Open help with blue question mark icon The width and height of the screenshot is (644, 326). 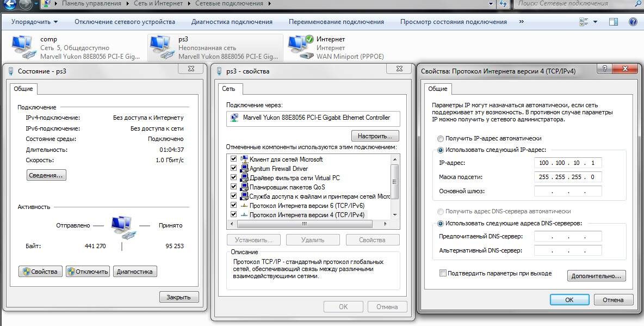click(x=633, y=22)
